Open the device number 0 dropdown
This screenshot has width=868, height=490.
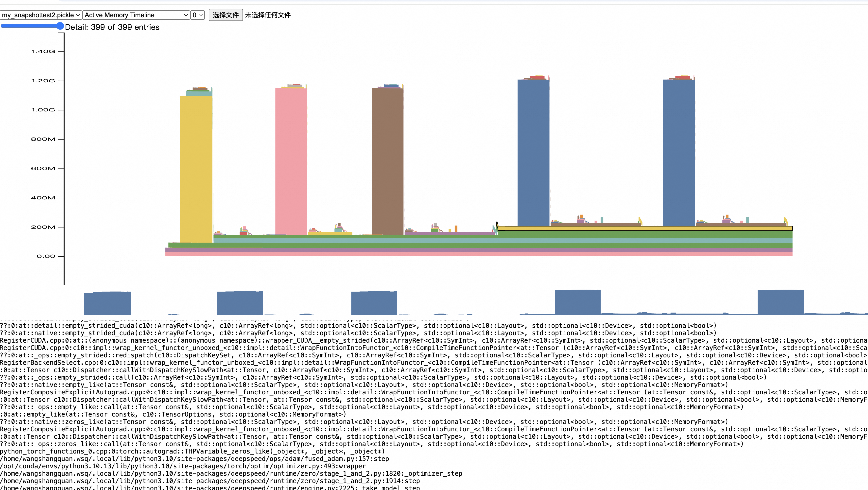coord(197,15)
